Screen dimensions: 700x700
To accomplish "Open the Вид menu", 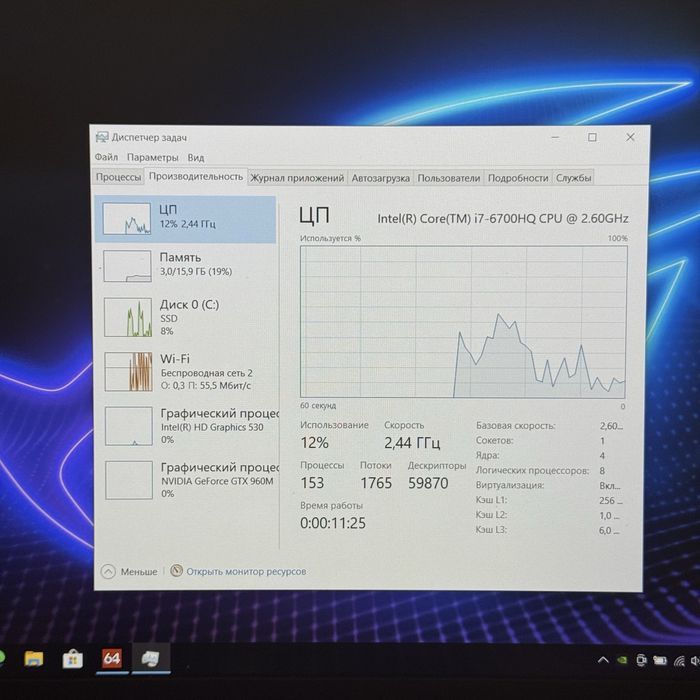I will point(196,158).
